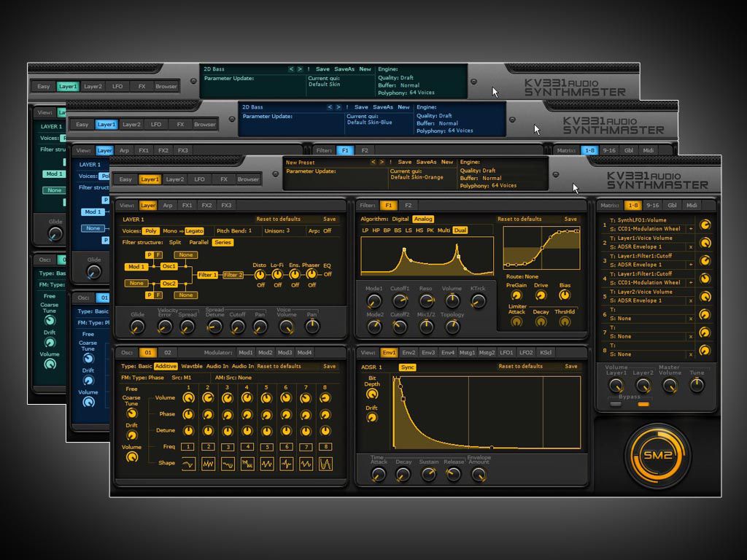This screenshot has width=747, height=560.
Task: Switch to the Env2 tab
Action: [x=409, y=352]
